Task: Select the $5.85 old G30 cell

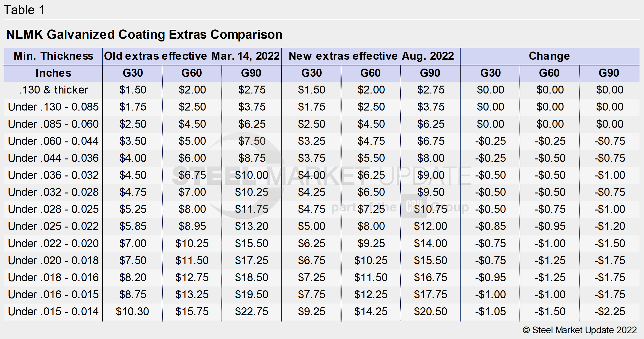Action: [132, 226]
